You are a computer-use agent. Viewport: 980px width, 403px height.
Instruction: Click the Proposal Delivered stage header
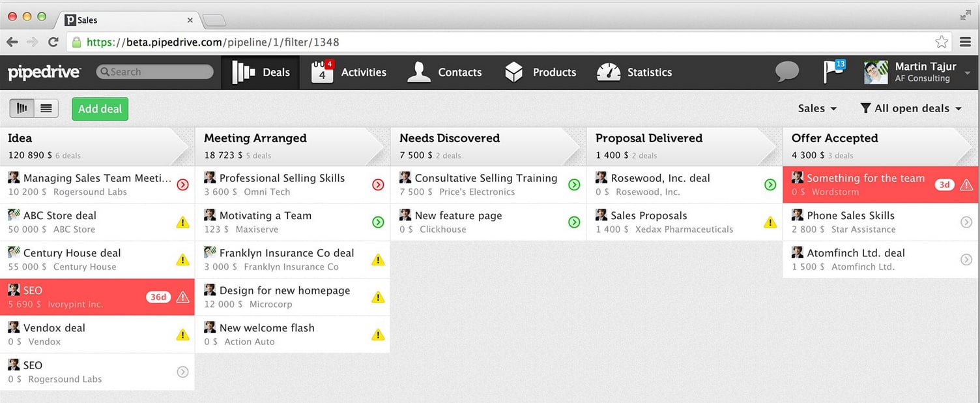click(x=684, y=146)
